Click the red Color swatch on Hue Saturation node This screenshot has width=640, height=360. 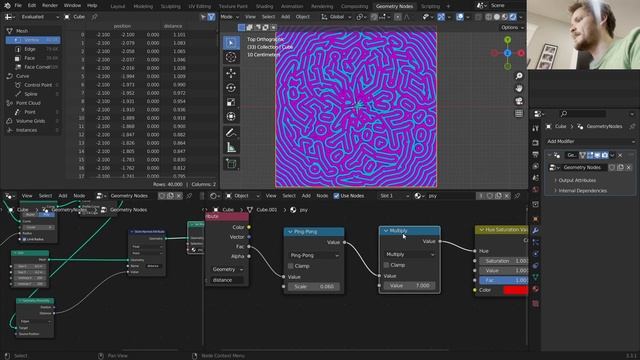pos(515,290)
